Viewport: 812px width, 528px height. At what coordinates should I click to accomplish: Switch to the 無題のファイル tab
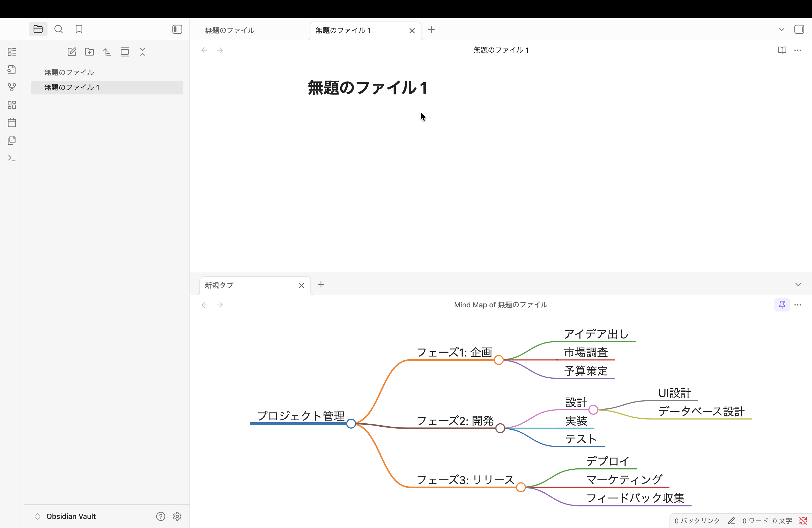tap(229, 30)
